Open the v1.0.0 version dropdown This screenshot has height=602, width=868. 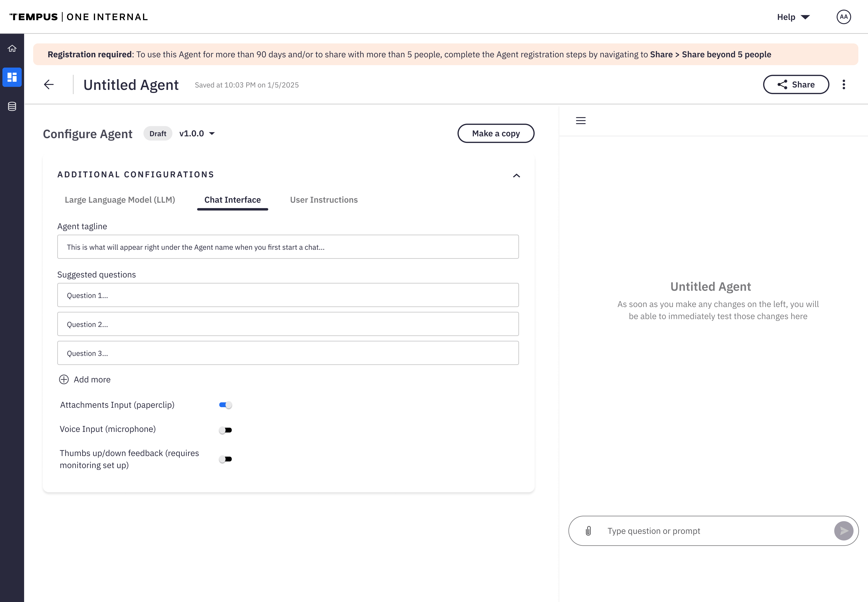tap(197, 133)
